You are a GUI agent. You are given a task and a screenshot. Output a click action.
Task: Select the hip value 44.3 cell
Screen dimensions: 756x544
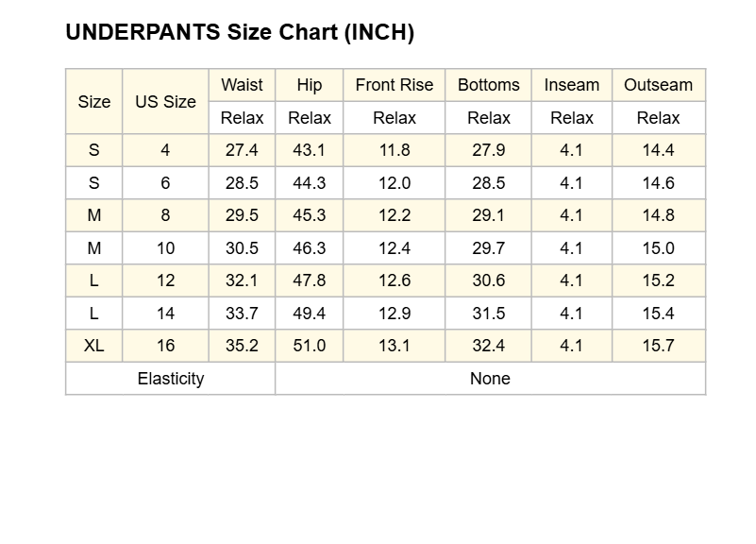[309, 183]
